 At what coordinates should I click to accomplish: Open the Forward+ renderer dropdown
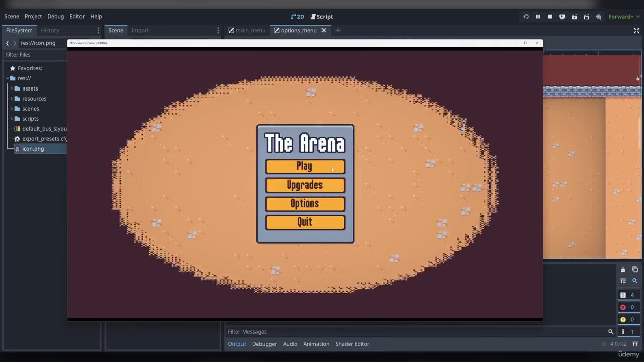pyautogui.click(x=624, y=17)
